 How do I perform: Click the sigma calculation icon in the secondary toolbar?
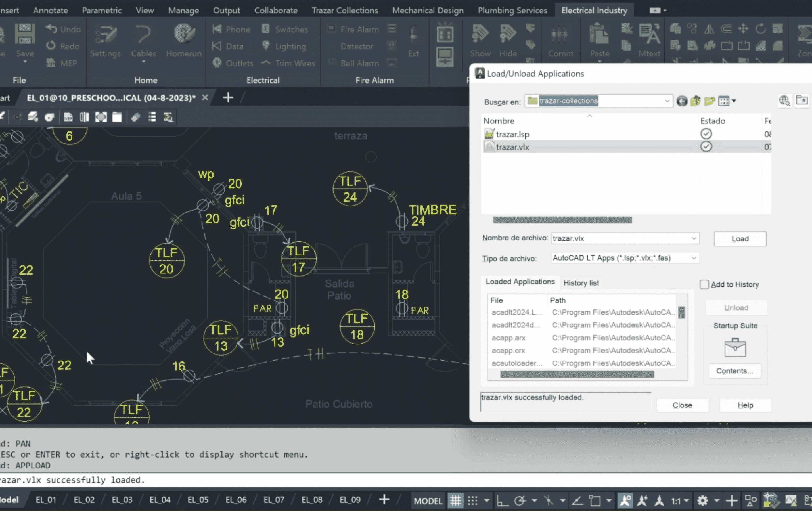point(168,117)
